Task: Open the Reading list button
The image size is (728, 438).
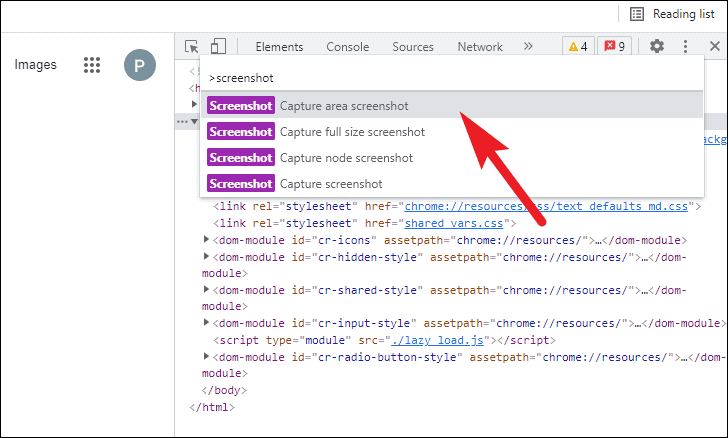Action: point(672,14)
